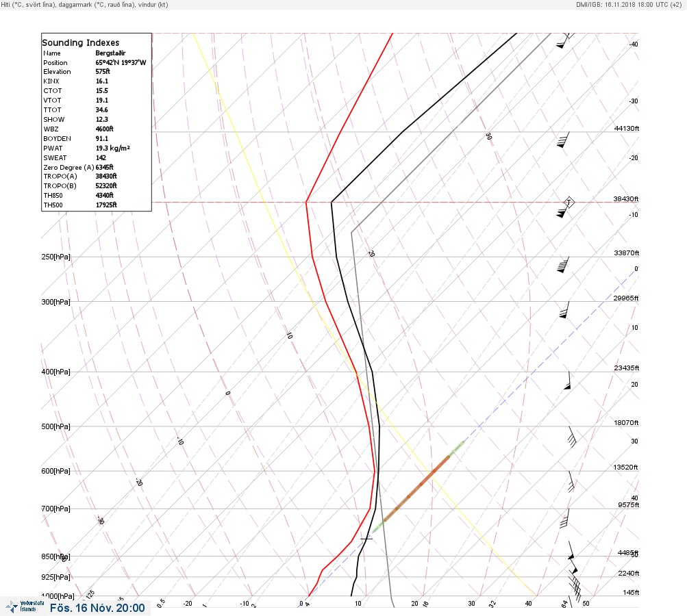Image resolution: width=687 pixels, height=616 pixels.
Task: Select the TTOT value 34.6
Action: 102,110
